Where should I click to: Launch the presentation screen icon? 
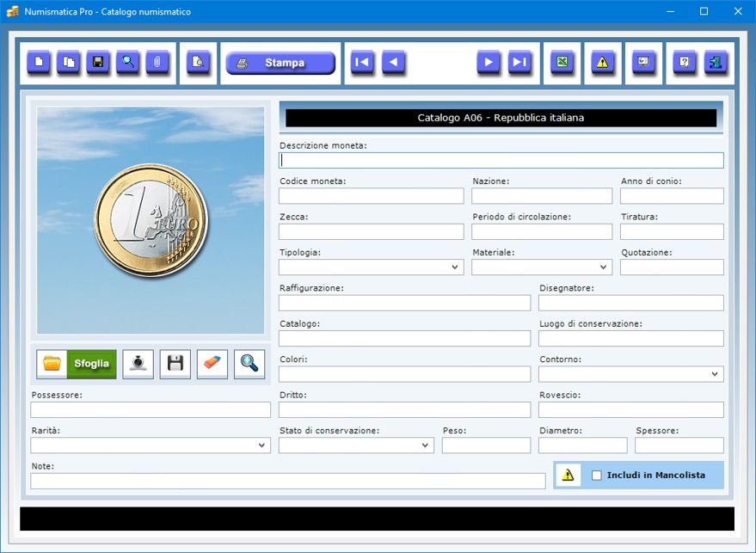click(643, 63)
